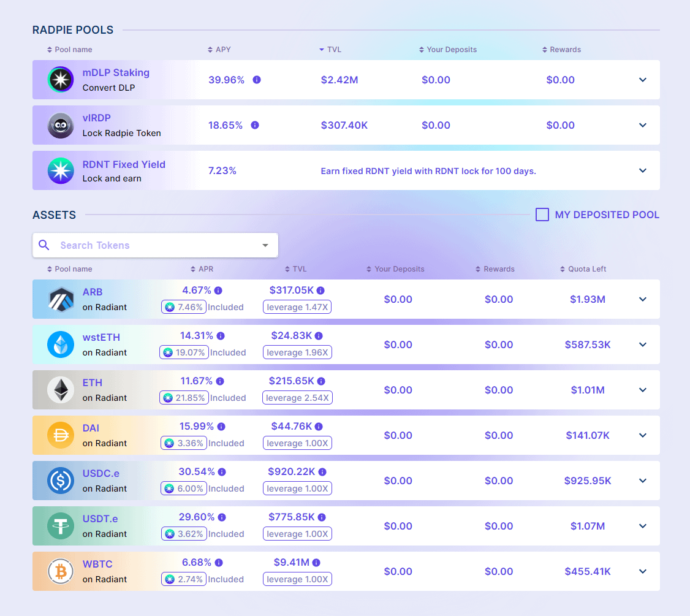
Task: Click the USDC.e 6.00% included badge
Action: point(184,489)
